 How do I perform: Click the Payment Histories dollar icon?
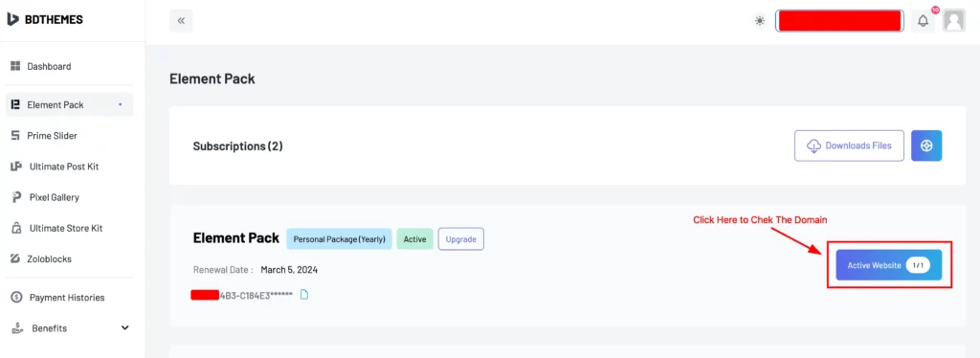click(16, 298)
